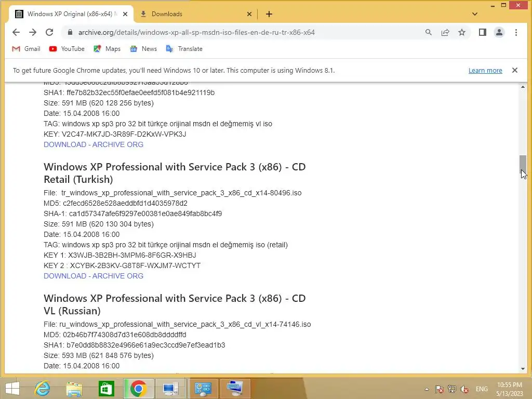Close the Windows XP Original tab
The image size is (532, 399).
125,14
